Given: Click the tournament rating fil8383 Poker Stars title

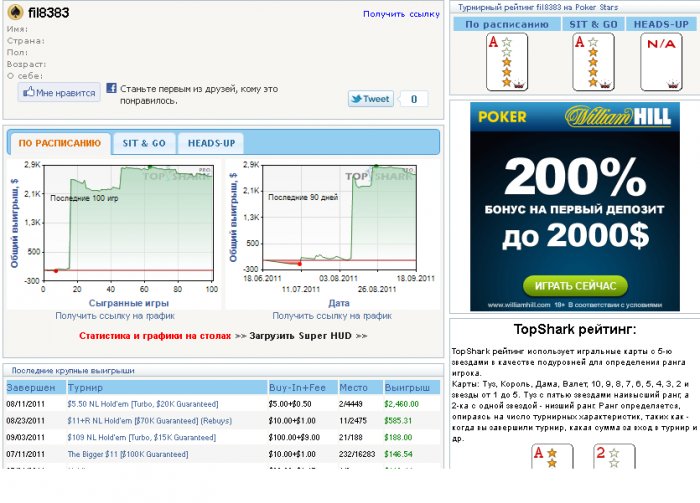Looking at the screenshot, I should pyautogui.click(x=538, y=7).
